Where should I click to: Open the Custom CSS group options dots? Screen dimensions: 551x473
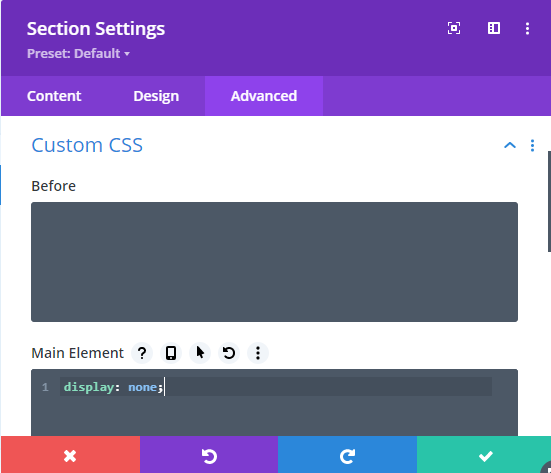point(532,145)
